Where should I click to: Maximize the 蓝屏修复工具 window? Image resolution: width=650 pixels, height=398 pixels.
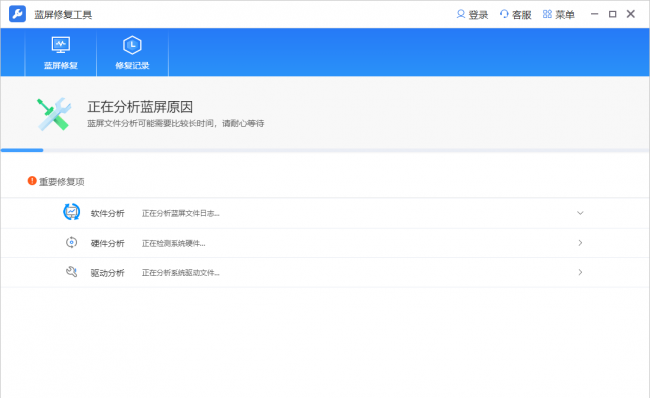[613, 14]
